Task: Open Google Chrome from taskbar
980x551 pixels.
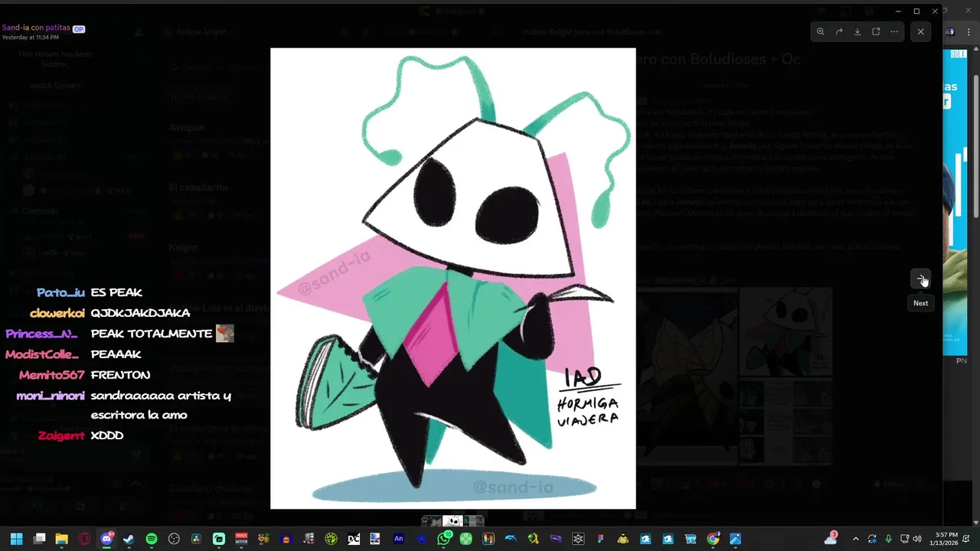Action: coord(713,539)
